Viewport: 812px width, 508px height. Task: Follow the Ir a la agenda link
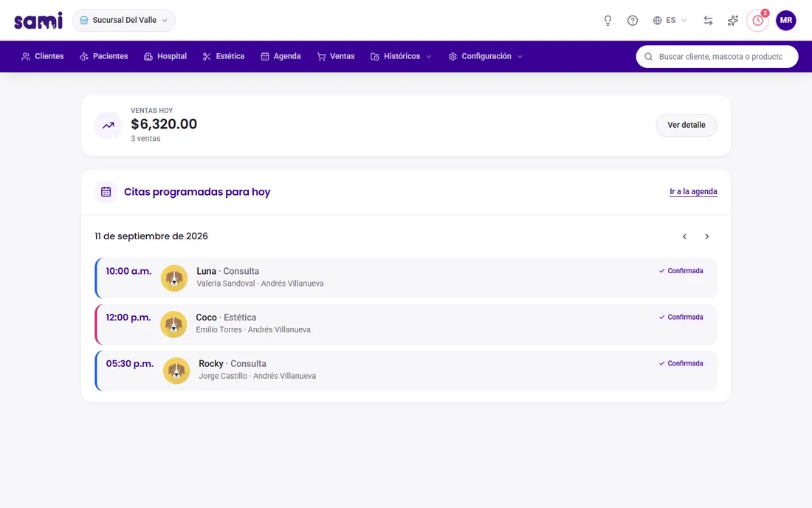click(693, 191)
